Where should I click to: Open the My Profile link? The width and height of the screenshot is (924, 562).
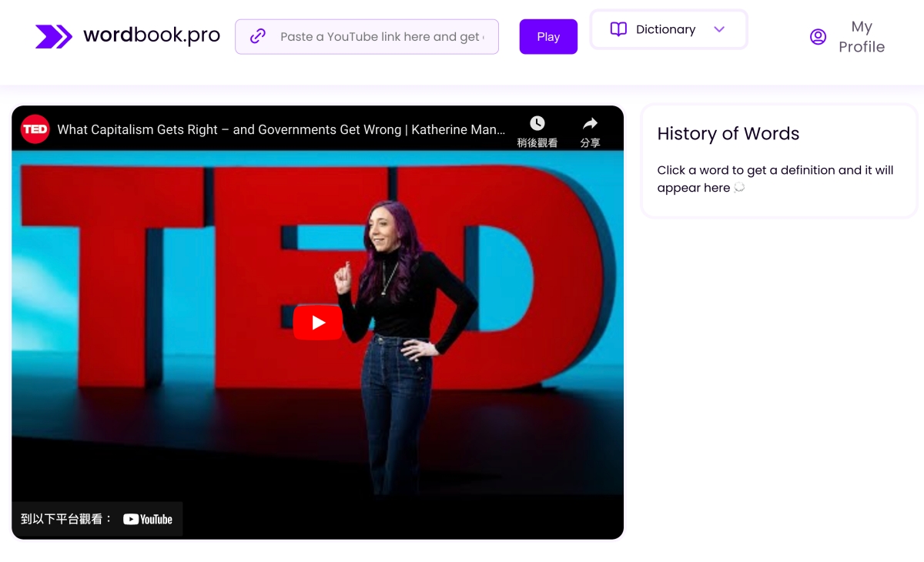pyautogui.click(x=848, y=37)
